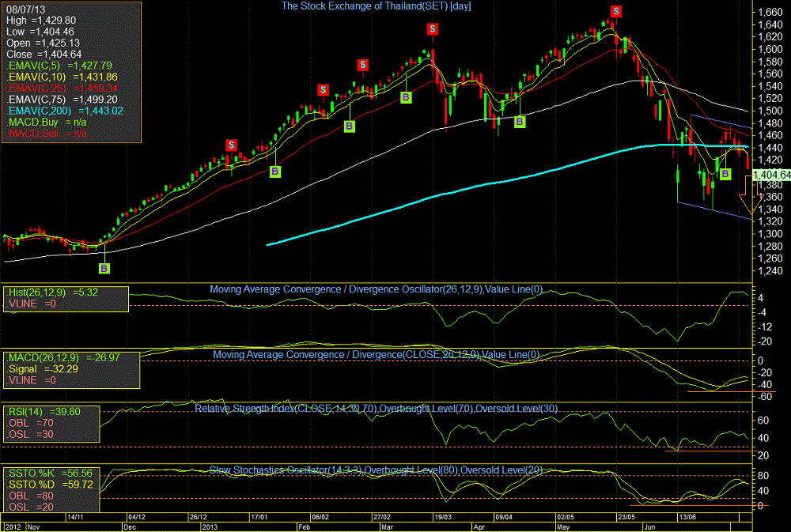
Task: Click the highlighted 1,404.64 last price tag
Action: [x=771, y=175]
